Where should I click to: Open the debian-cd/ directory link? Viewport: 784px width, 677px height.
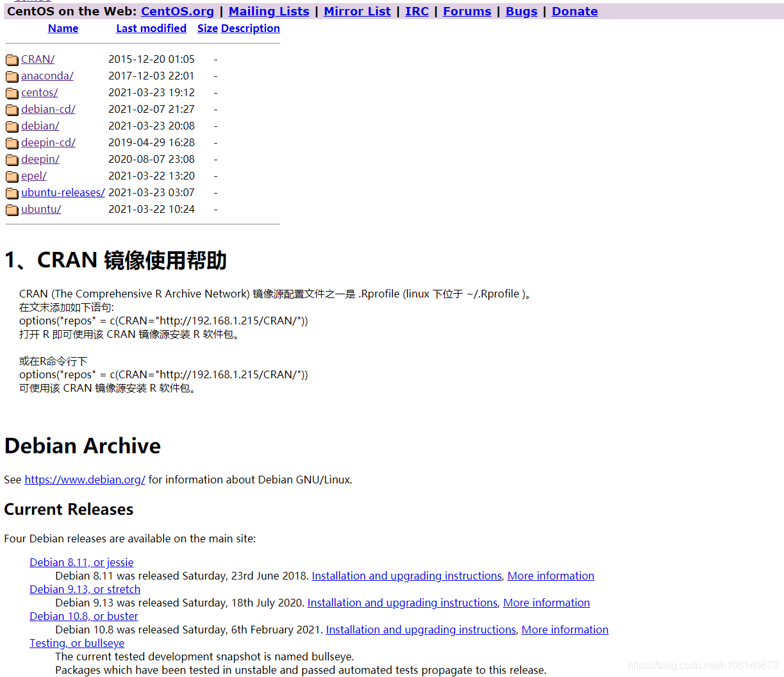coord(48,109)
